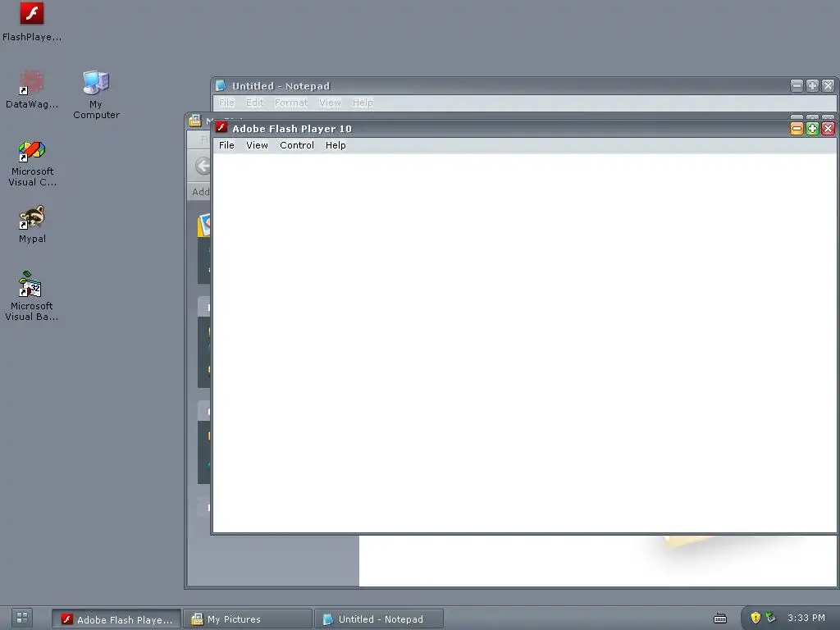Maximize the Untitled Notepad window
Image resolution: width=840 pixels, height=630 pixels.
point(812,85)
